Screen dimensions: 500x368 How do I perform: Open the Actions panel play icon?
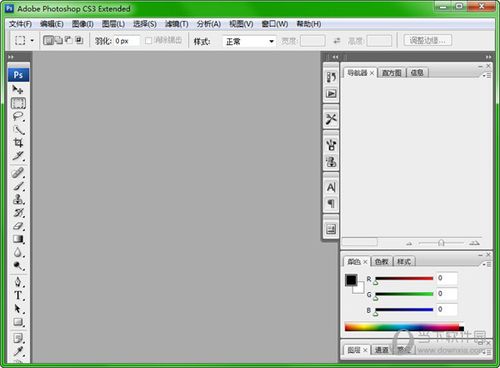(331, 94)
